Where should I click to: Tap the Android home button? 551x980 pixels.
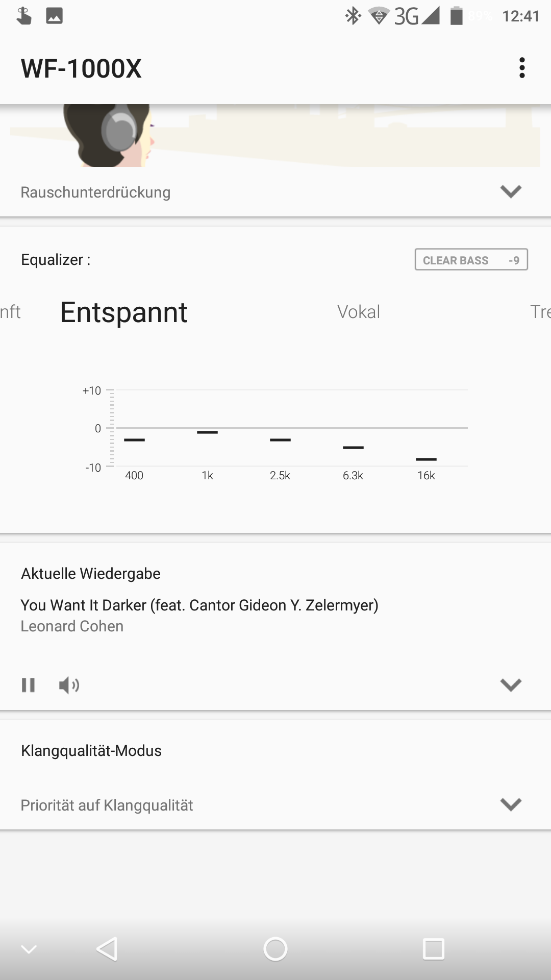(x=275, y=949)
